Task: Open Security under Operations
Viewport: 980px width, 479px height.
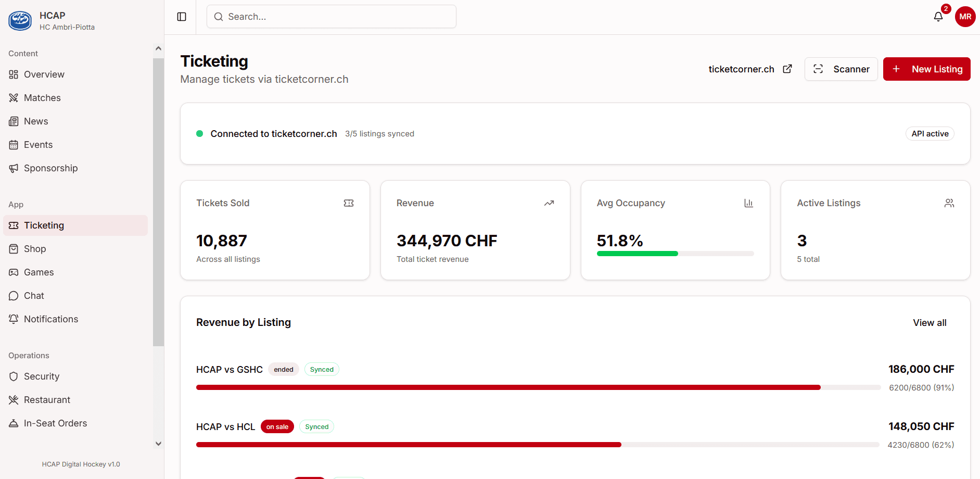Action: click(75, 376)
